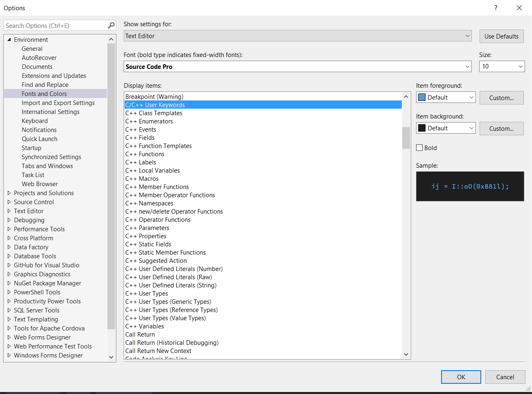Select Breakpoint (Warning) in Display items

coord(155,96)
